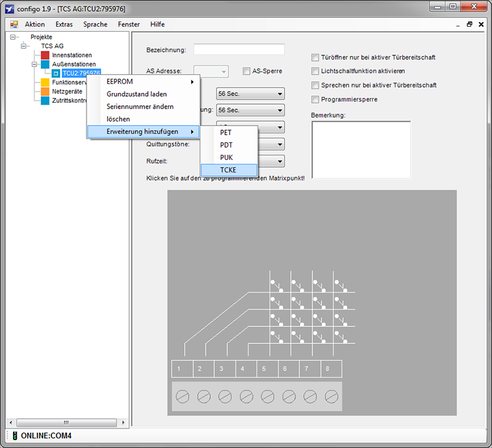Image resolution: width=492 pixels, height=448 pixels.
Task: Choose Grundzustand laden in context menu
Action: [x=137, y=94]
